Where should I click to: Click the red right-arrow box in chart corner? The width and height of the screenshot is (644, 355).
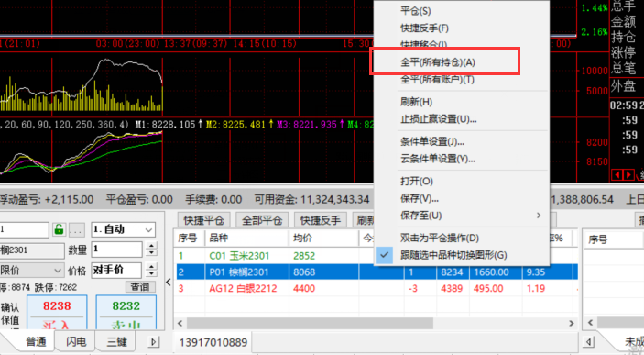coord(628,175)
